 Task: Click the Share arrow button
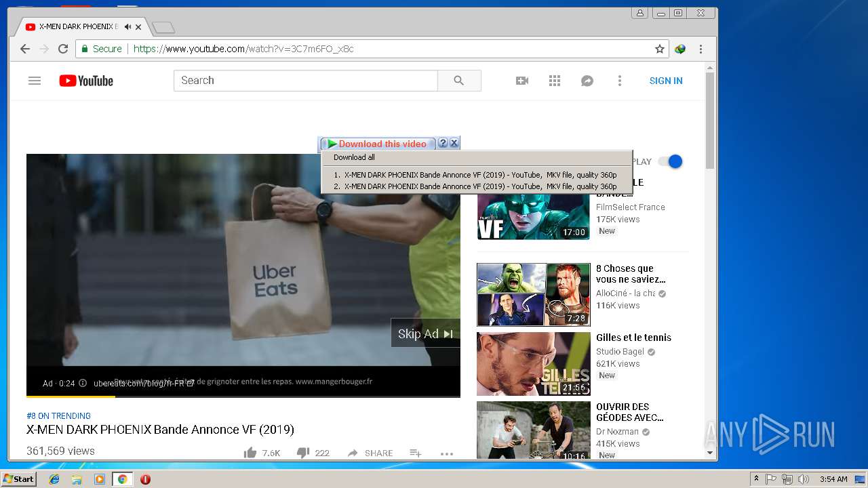pyautogui.click(x=370, y=453)
